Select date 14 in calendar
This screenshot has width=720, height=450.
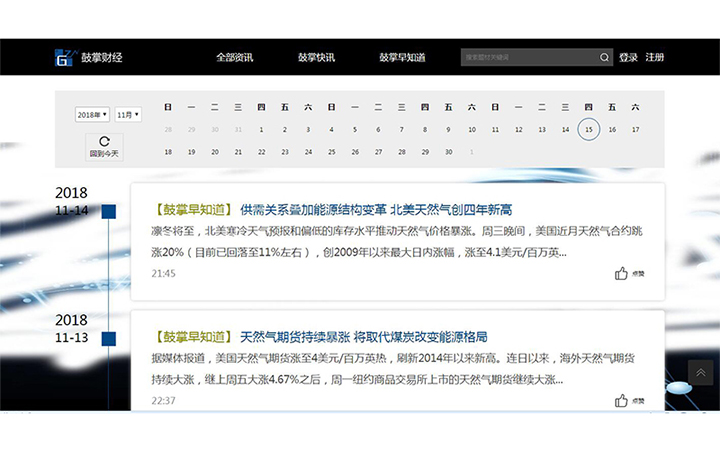(565, 129)
